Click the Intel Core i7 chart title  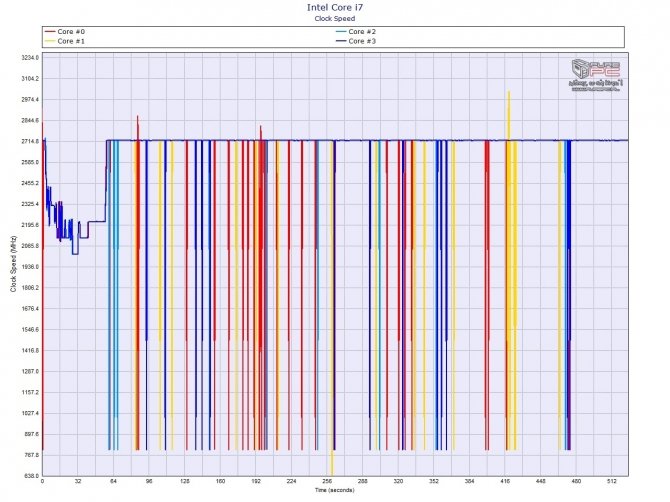click(335, 7)
